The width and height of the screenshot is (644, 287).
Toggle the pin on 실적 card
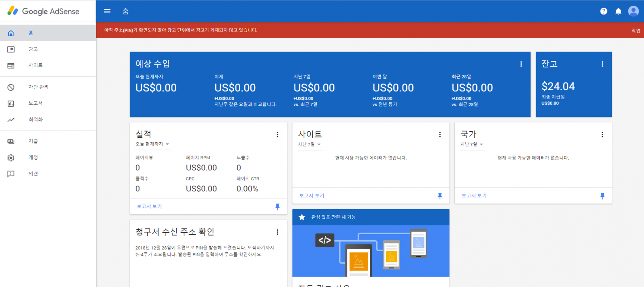pos(277,207)
